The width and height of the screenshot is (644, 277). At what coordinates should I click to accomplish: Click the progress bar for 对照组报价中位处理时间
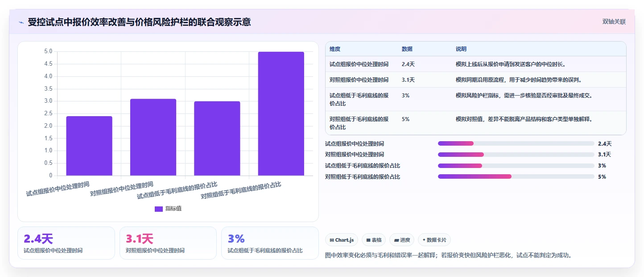516,155
